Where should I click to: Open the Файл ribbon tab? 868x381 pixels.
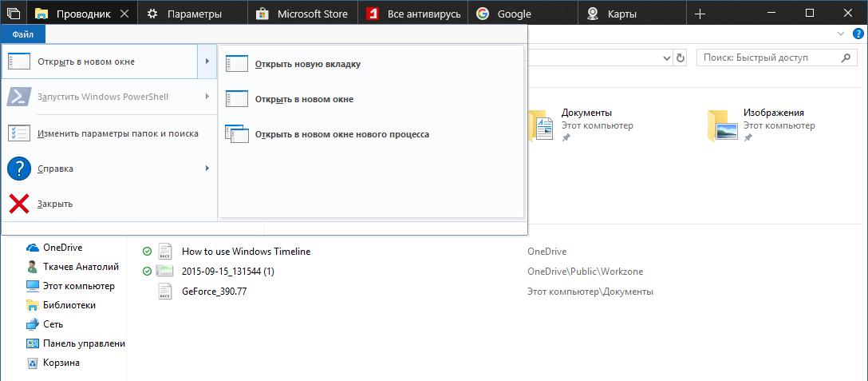(22, 34)
